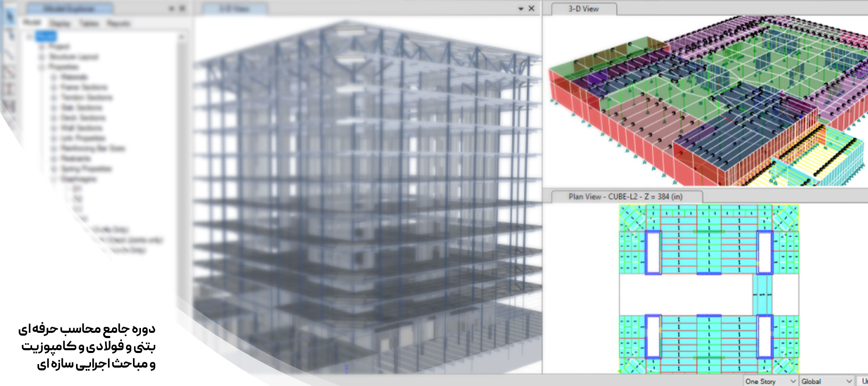Open the Global coordinate system dropdown

pos(849,381)
